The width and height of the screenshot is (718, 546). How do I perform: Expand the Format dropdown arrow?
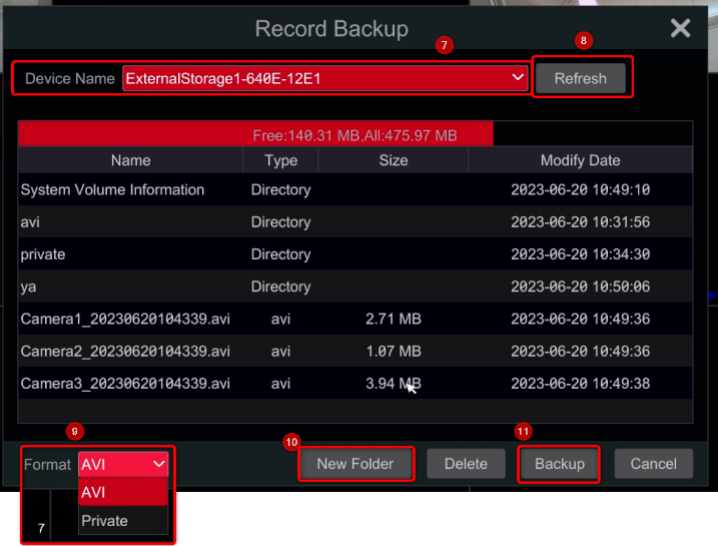tap(158, 464)
